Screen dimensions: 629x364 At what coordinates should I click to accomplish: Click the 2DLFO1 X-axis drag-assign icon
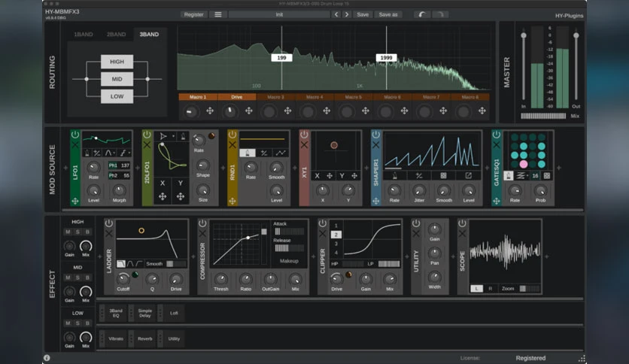point(163,196)
